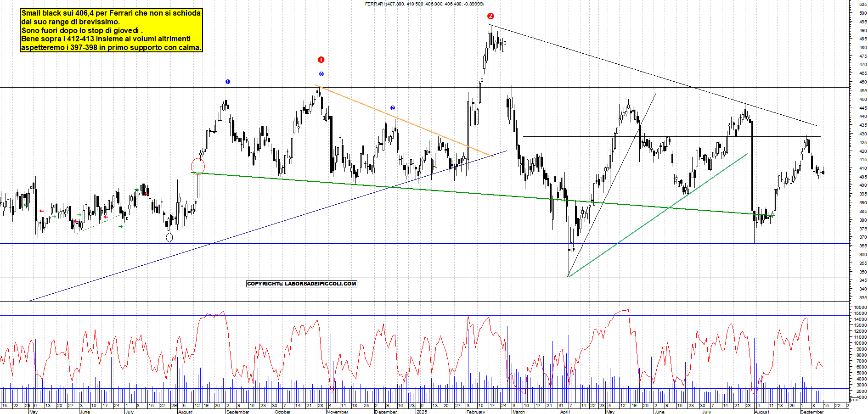
Task: Click the December label on the time axis
Action: click(x=386, y=412)
